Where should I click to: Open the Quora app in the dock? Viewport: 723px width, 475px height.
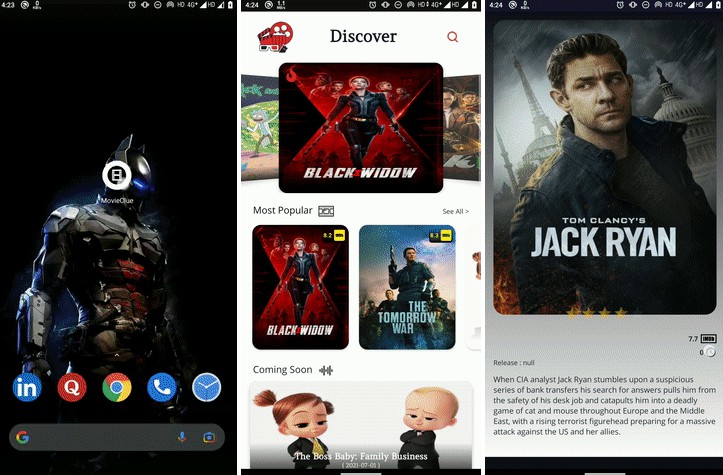coord(72,387)
